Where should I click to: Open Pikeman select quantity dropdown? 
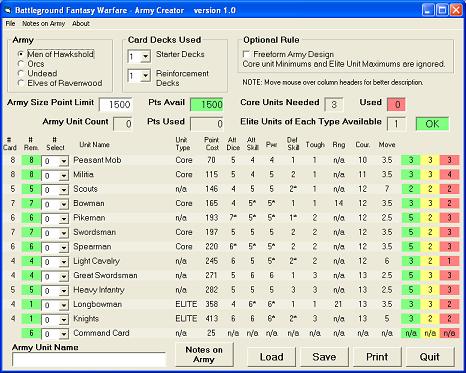tap(63, 219)
